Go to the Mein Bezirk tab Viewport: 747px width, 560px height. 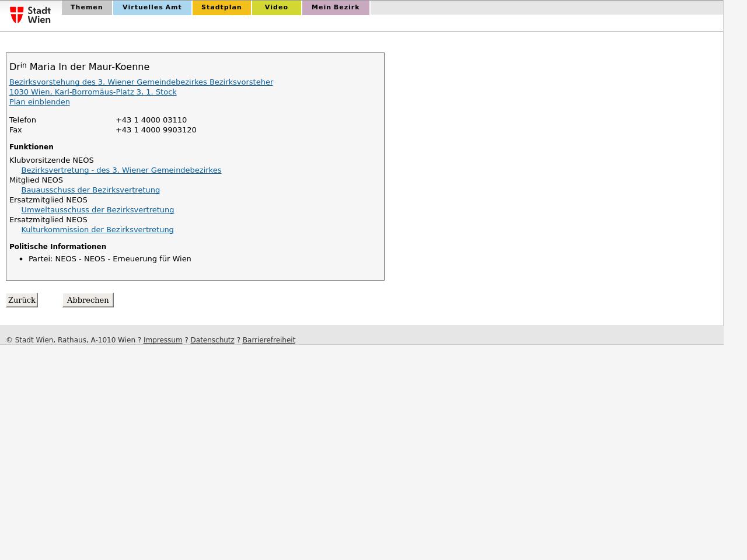tap(336, 8)
